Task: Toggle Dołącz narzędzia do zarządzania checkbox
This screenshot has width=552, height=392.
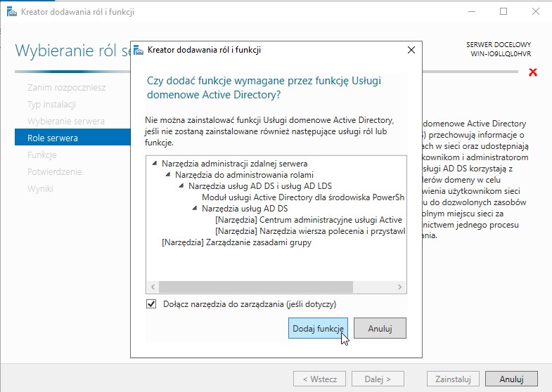Action: tap(150, 304)
